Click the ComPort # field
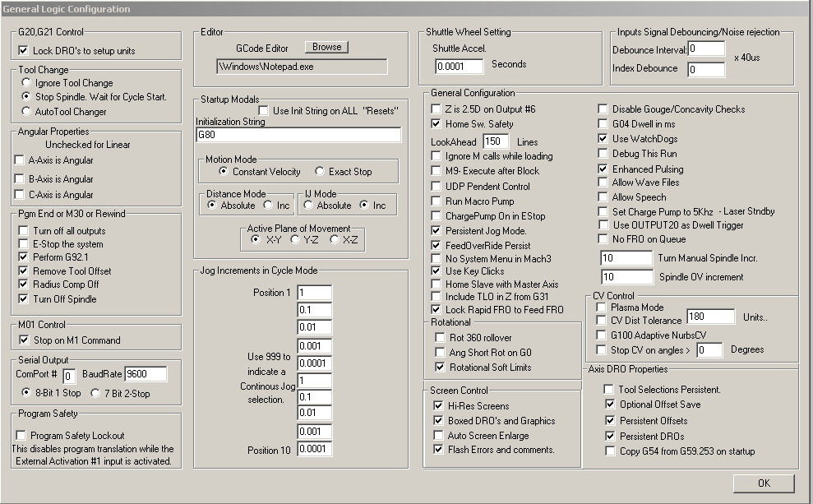813x504 pixels. click(x=69, y=376)
